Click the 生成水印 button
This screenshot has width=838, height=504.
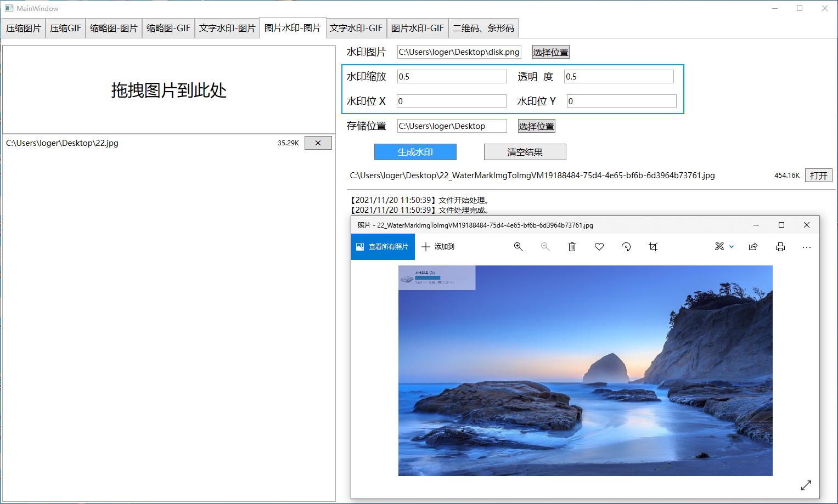click(415, 152)
